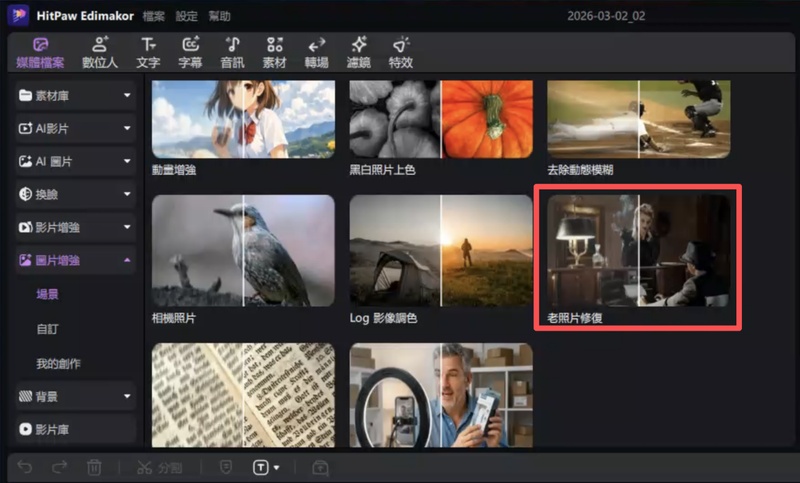This screenshot has width=800, height=483.
Task: Click the Log 影像調色 label
Action: (x=384, y=318)
